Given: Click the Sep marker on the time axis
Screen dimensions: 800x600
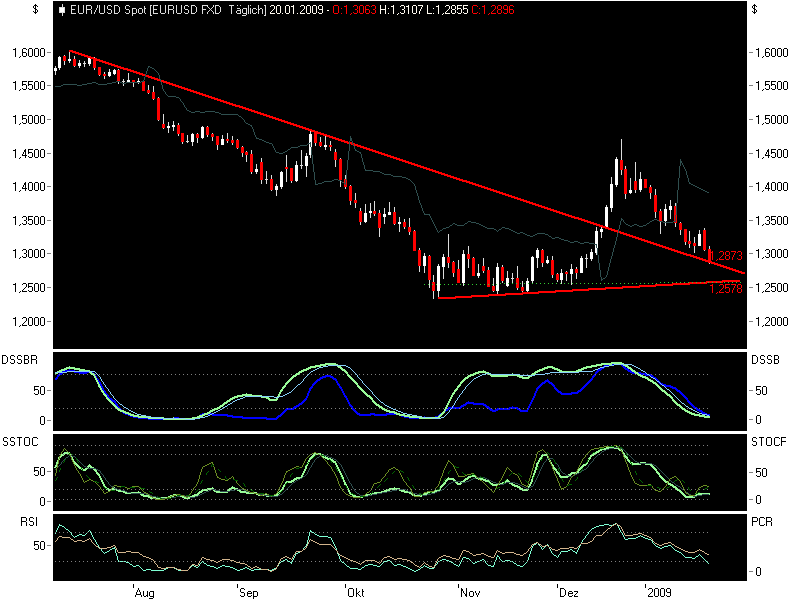Looking at the screenshot, I should click(249, 592).
